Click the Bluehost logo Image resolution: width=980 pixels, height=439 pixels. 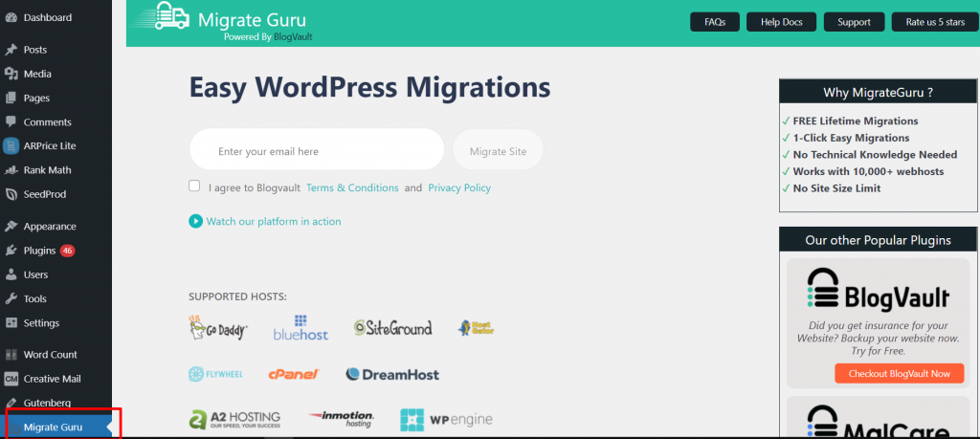tap(301, 328)
